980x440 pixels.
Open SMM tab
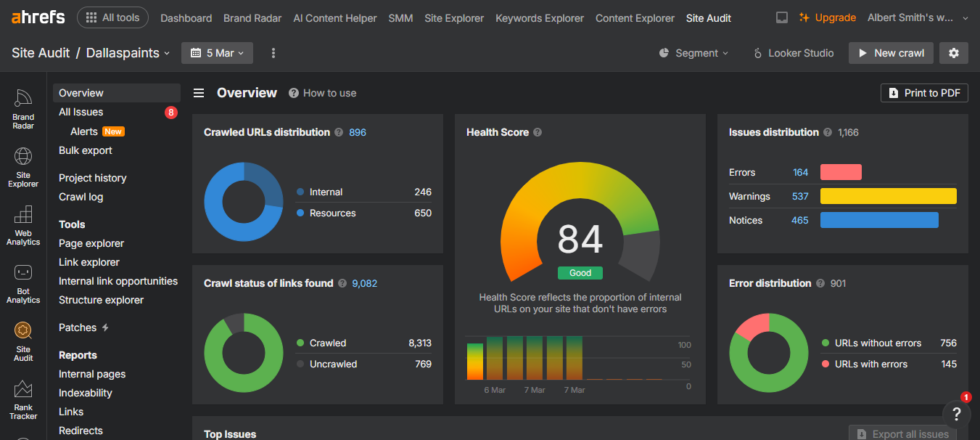400,18
